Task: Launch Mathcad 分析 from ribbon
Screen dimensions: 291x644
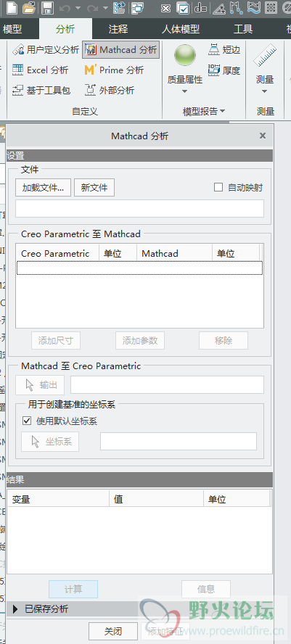Action: [121, 50]
